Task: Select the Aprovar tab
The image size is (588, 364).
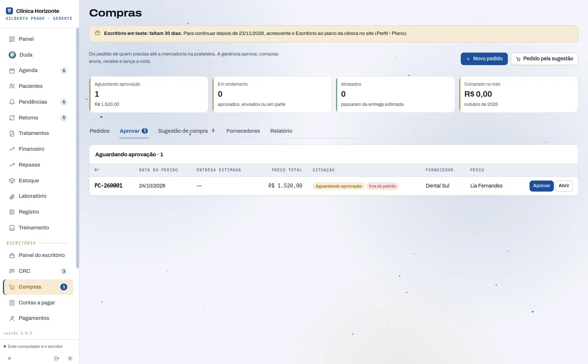Action: pos(134,131)
